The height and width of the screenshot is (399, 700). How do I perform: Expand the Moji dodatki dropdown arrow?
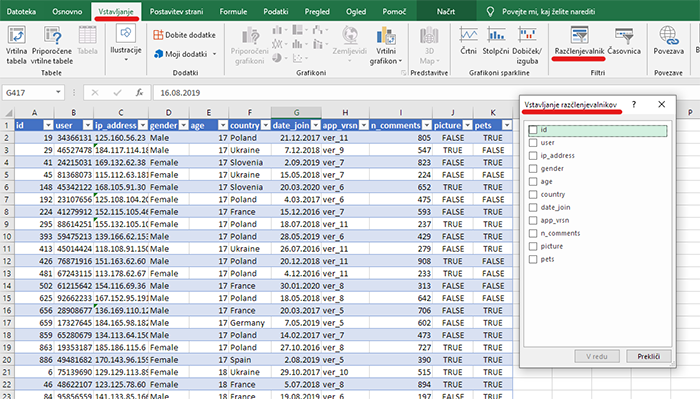pyautogui.click(x=214, y=54)
